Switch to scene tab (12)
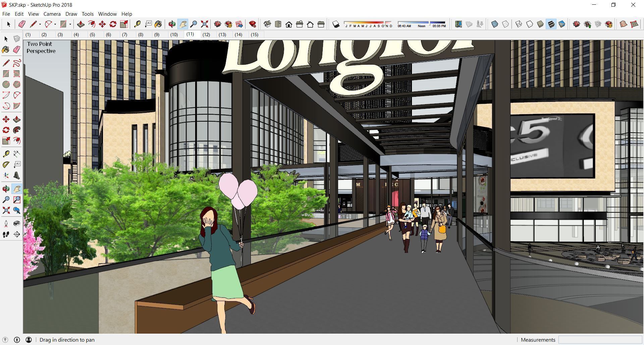This screenshot has width=644, height=345. 206,34
